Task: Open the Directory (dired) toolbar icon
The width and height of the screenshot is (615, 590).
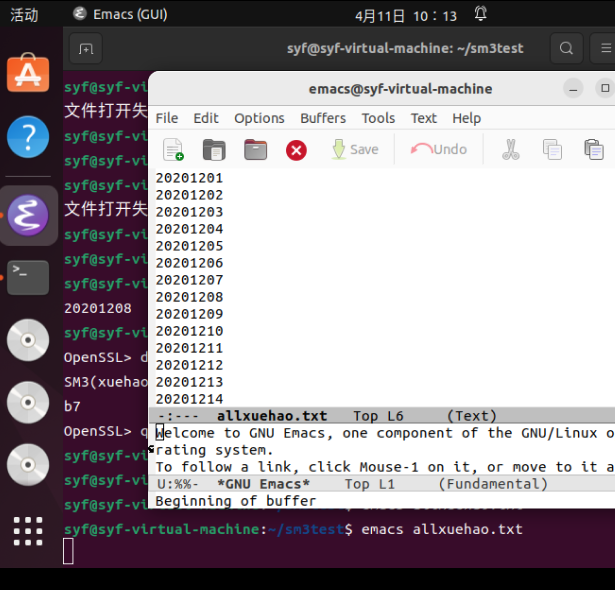Action: coord(255,149)
